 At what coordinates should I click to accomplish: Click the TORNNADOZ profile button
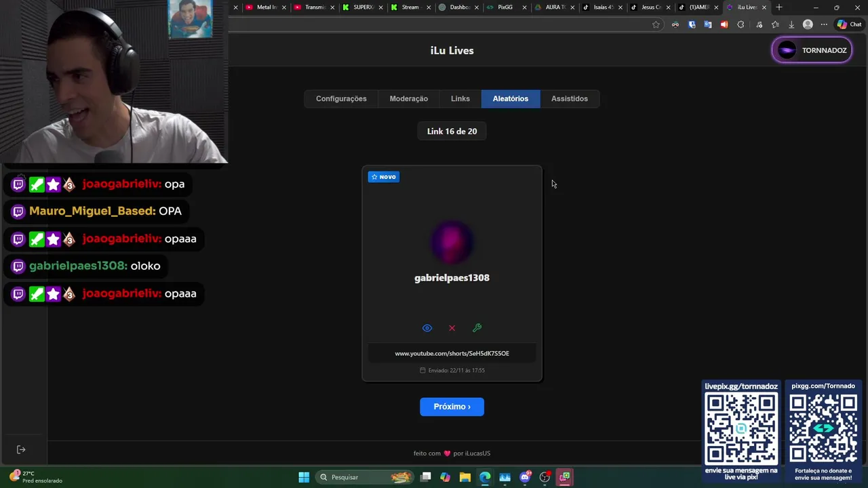[812, 50]
